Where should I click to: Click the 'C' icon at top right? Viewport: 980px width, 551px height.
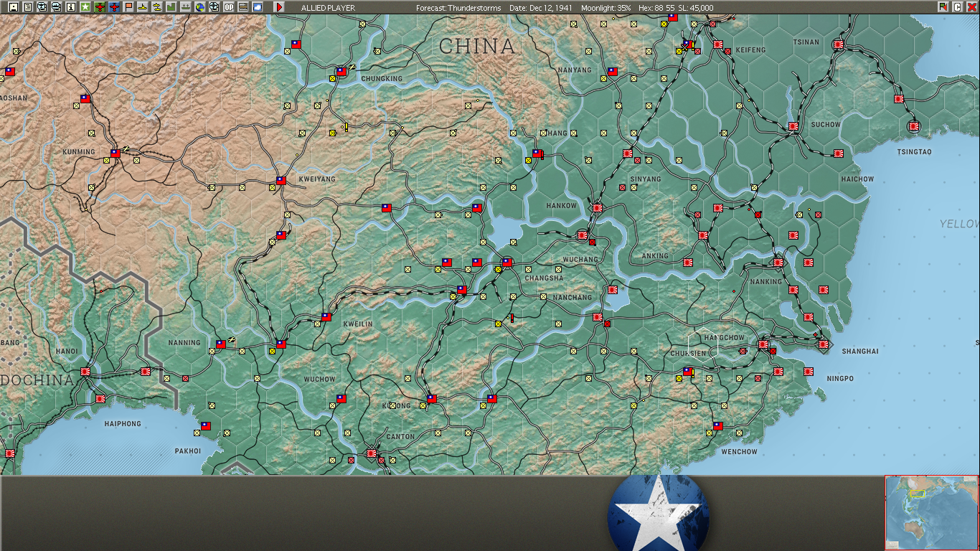tap(958, 7)
